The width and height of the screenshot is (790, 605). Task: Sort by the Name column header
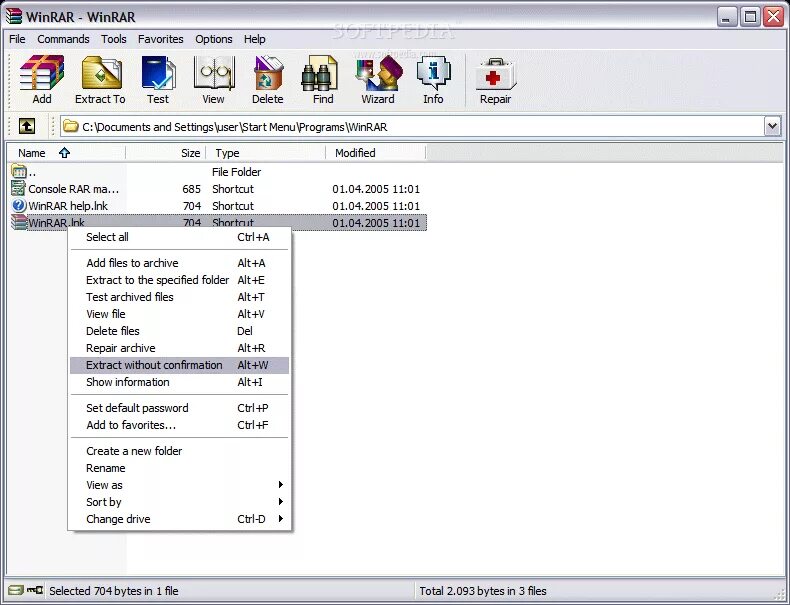click(x=65, y=153)
